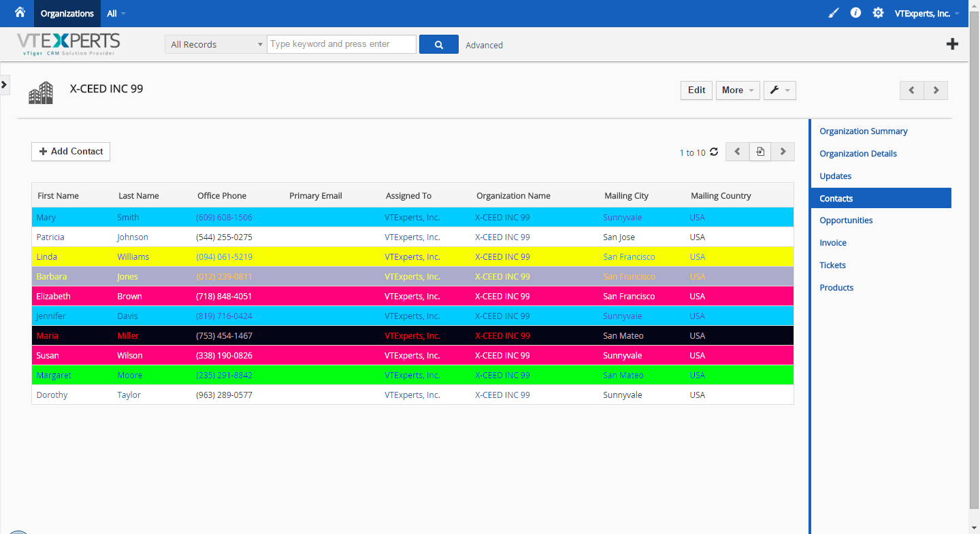Open contact Jennifer
This screenshot has width=980, height=534.
(51, 316)
